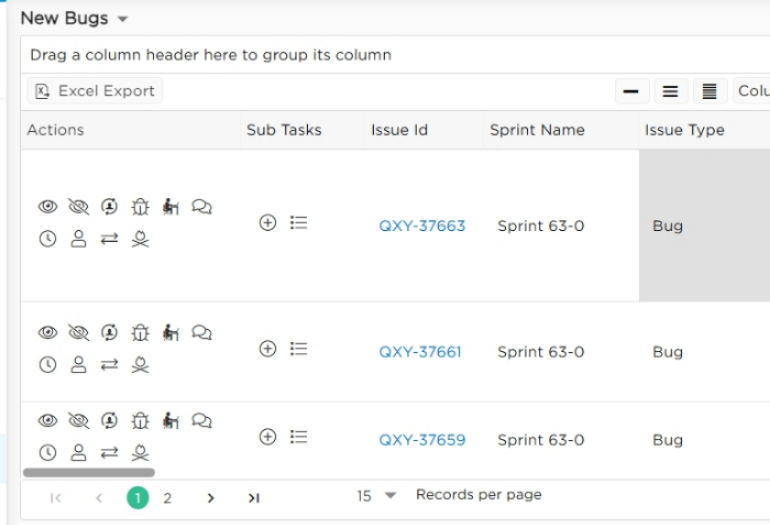
Task: Click the eye icon in QXY-37659 row
Action: coord(48,421)
